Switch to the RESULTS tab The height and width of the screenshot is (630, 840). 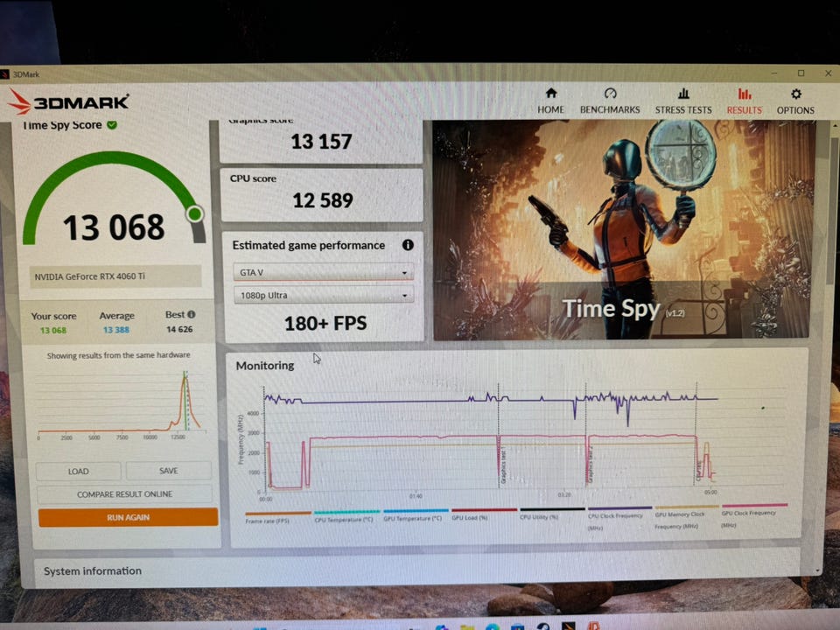(744, 101)
